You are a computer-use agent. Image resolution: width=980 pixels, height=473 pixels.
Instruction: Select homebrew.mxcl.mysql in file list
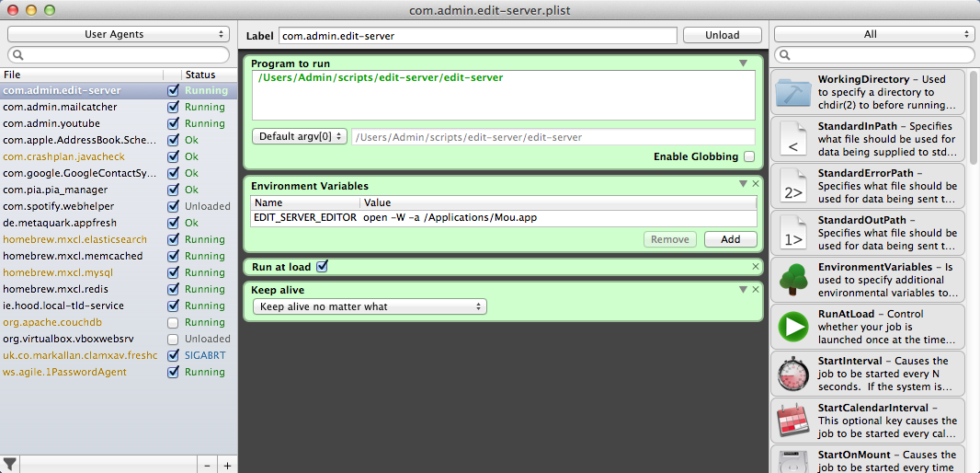[58, 272]
